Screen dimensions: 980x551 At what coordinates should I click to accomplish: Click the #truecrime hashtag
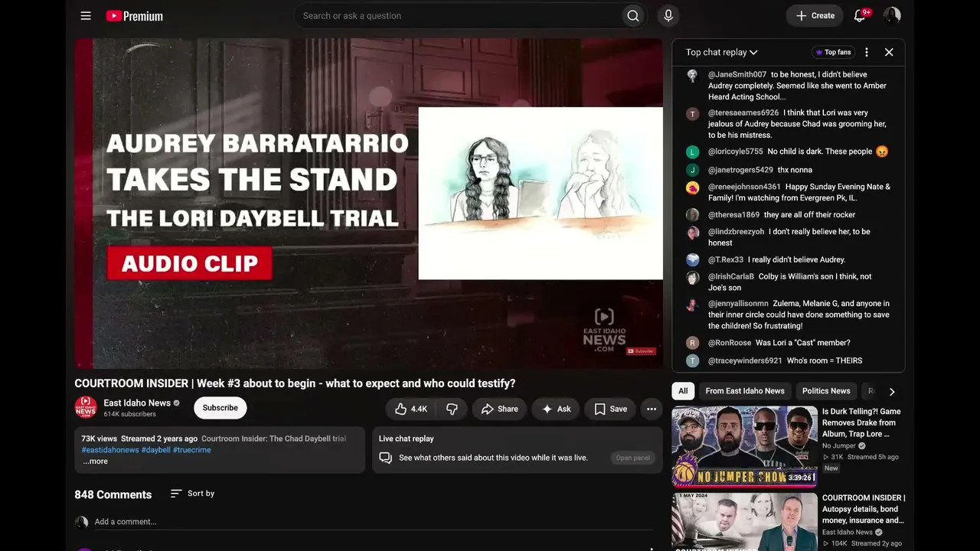(192, 450)
